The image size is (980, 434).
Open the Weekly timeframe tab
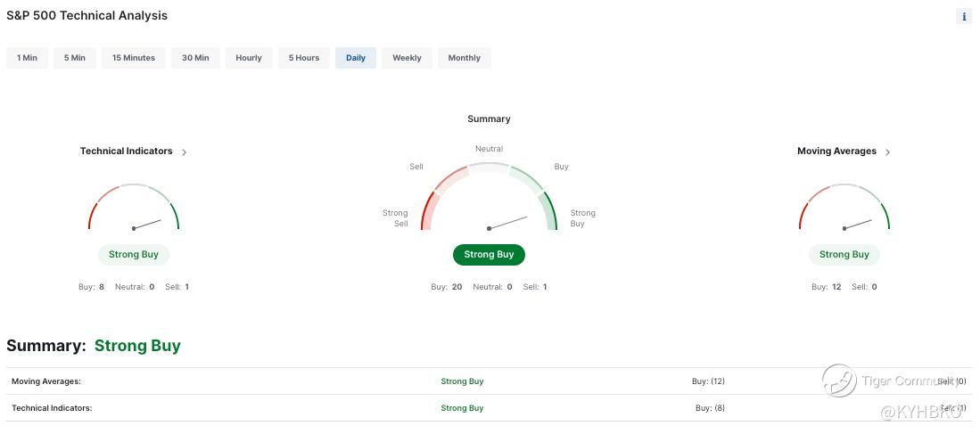pos(407,57)
